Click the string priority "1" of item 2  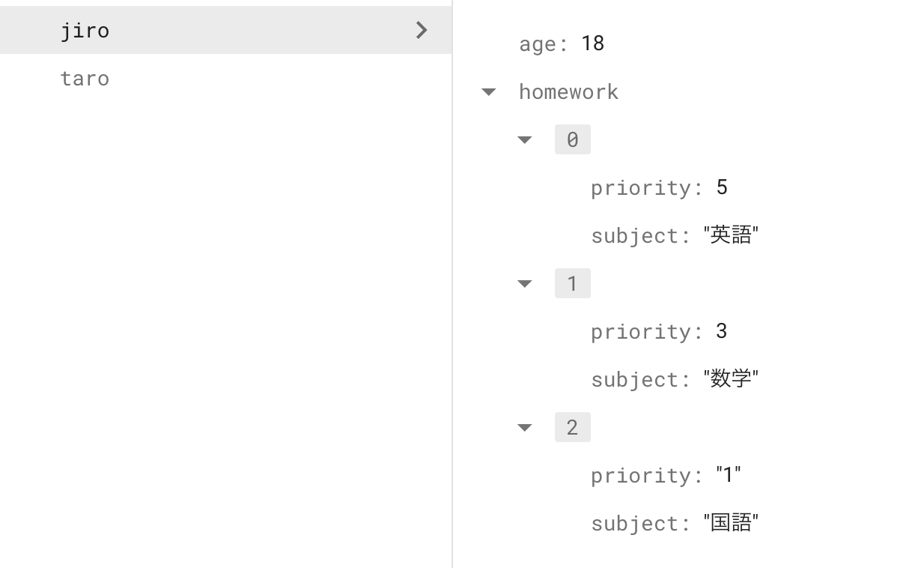click(727, 474)
